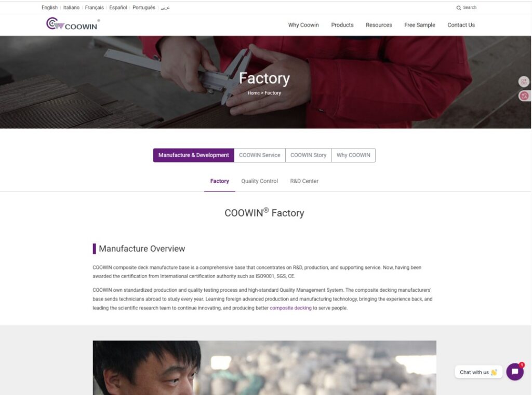Open the purple chat bubble widget
Viewport: 532px width, 395px height.
[x=515, y=372]
